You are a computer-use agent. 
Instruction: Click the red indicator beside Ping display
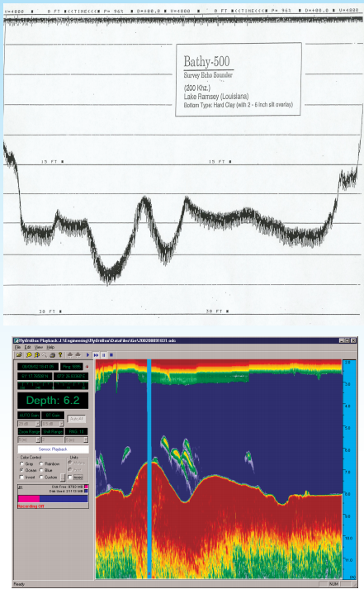(x=87, y=367)
